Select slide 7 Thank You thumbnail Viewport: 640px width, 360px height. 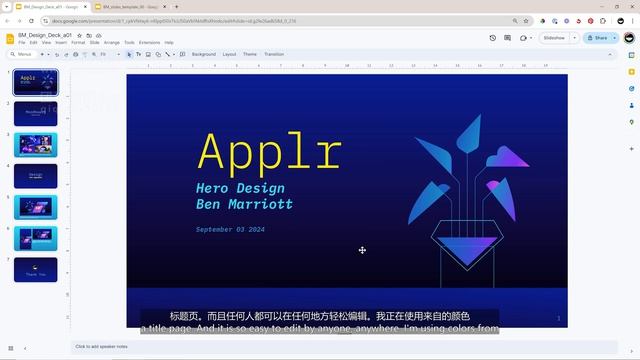[x=36, y=270]
